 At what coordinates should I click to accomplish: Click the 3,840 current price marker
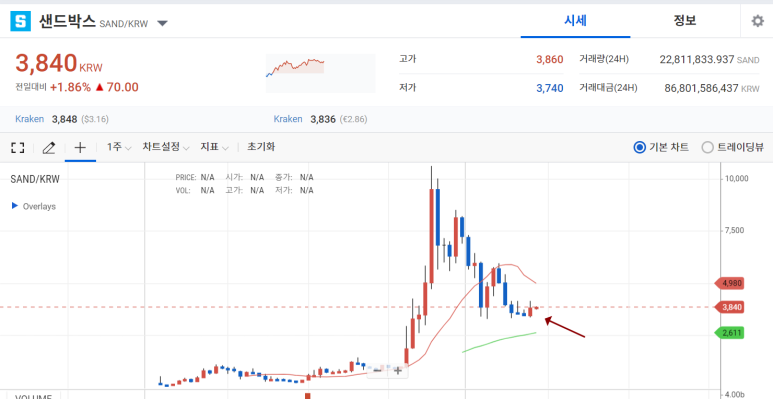point(729,307)
